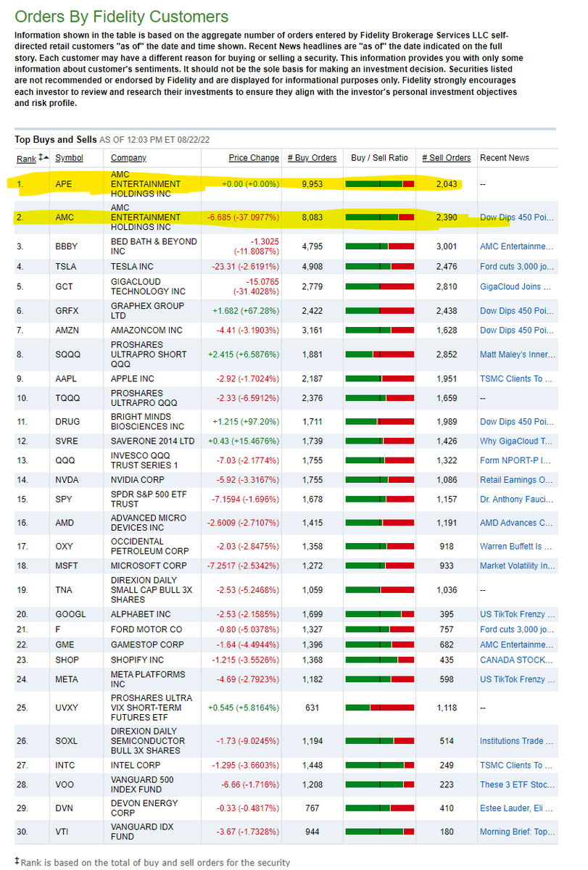Image resolution: width=588 pixels, height=870 pixels.
Task: Click the UVXY buy/sell ratio bar
Action: [x=380, y=708]
